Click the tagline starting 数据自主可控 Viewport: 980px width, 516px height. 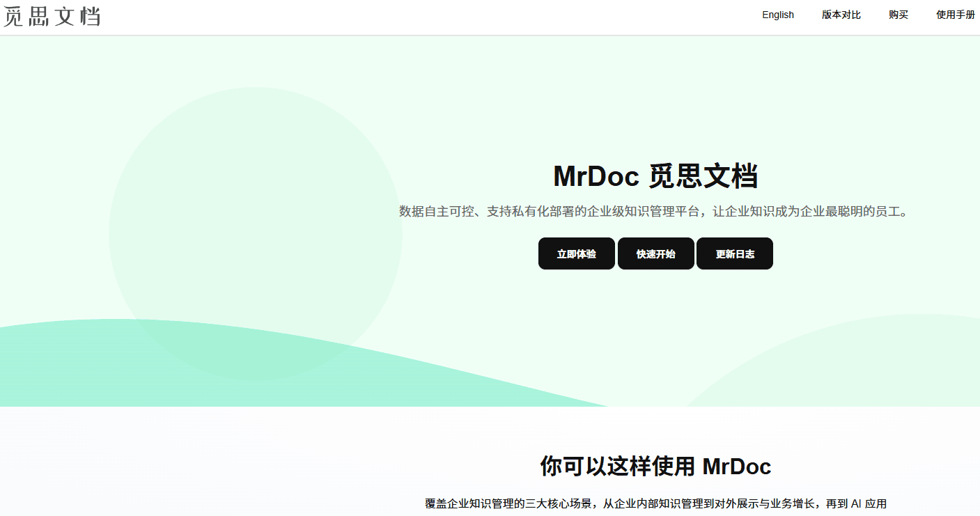pos(655,212)
